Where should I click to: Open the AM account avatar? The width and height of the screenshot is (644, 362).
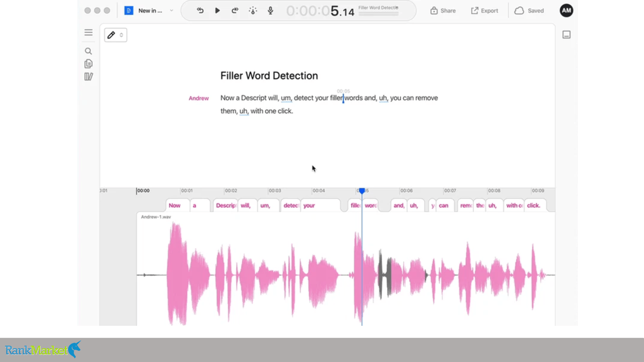566,10
